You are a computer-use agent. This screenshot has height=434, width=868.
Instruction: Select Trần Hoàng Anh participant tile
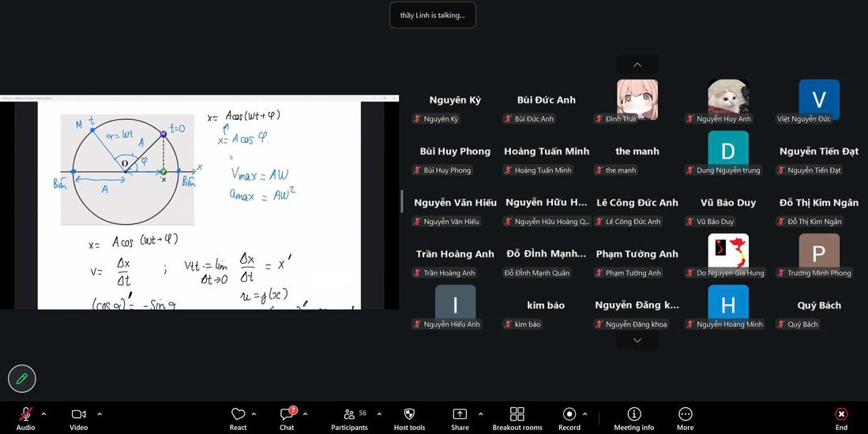coord(455,255)
